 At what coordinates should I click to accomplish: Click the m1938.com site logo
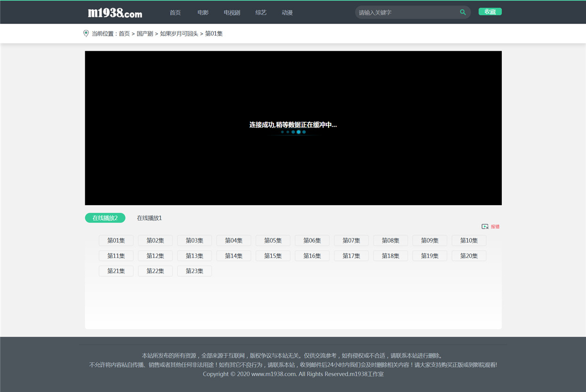[x=115, y=13]
